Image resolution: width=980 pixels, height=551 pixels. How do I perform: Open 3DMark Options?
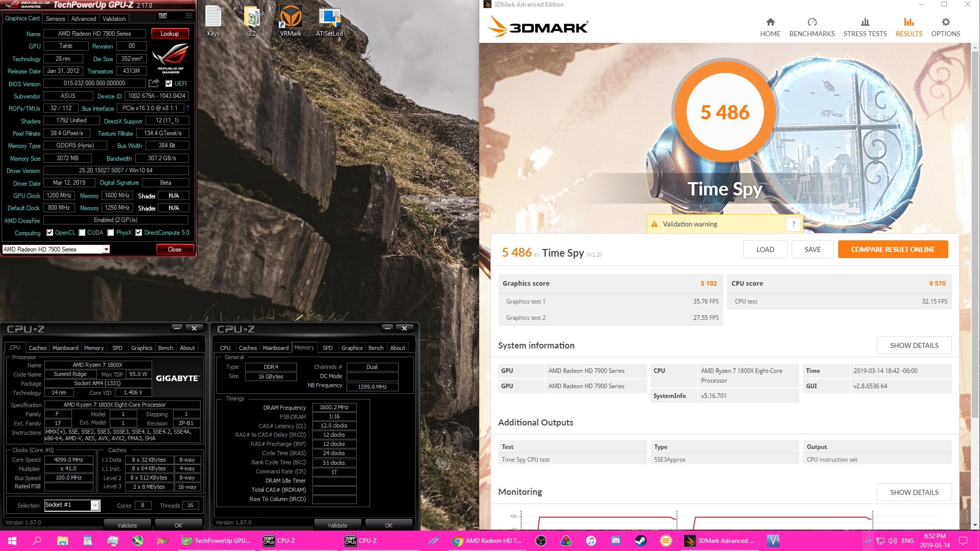tap(946, 28)
